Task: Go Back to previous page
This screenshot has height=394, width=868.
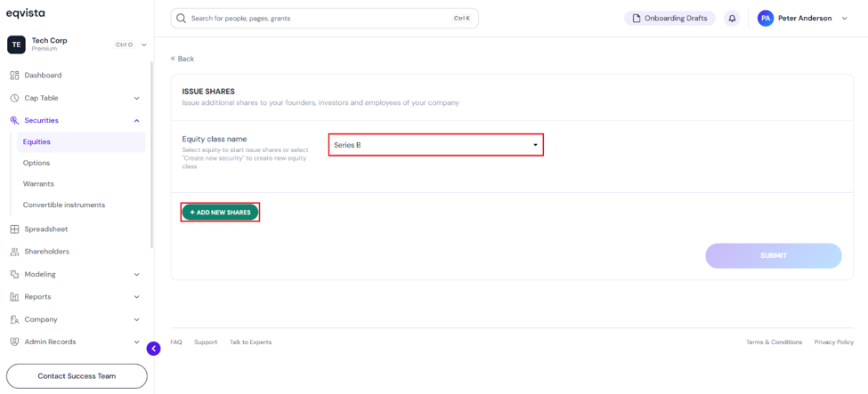Action: pyautogui.click(x=183, y=59)
